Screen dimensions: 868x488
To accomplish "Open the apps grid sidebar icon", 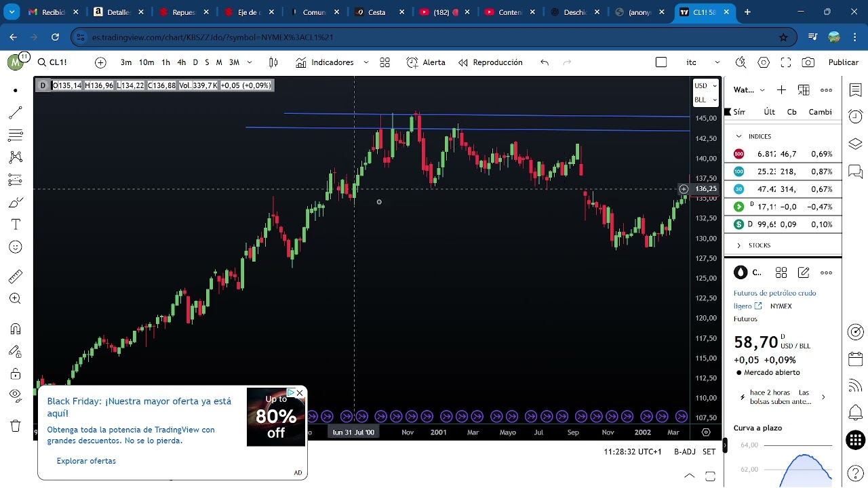I will (x=856, y=440).
